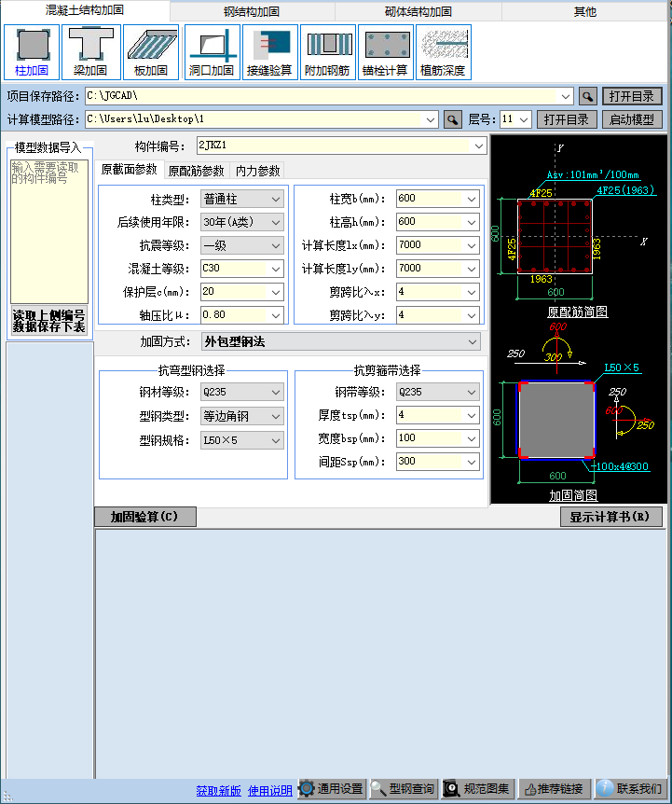The width and height of the screenshot is (672, 804).
Task: Open the 层号 floor number dropdown
Action: [524, 119]
